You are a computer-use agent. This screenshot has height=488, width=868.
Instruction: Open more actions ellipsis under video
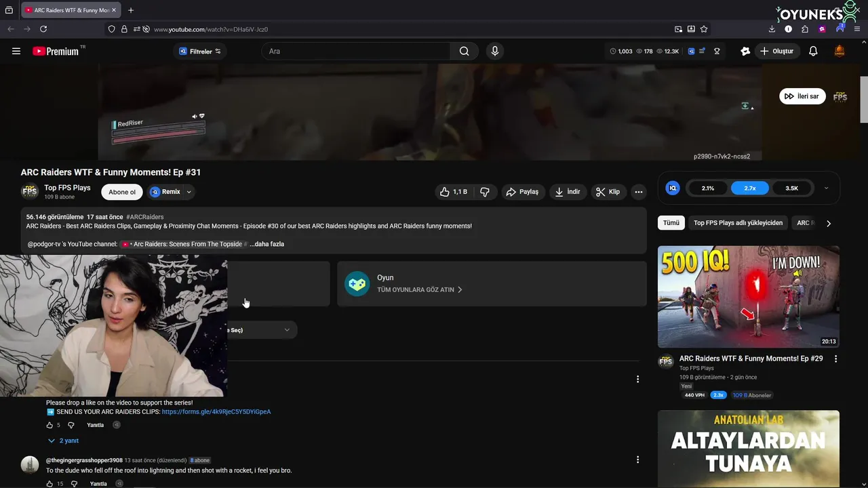pyautogui.click(x=638, y=192)
